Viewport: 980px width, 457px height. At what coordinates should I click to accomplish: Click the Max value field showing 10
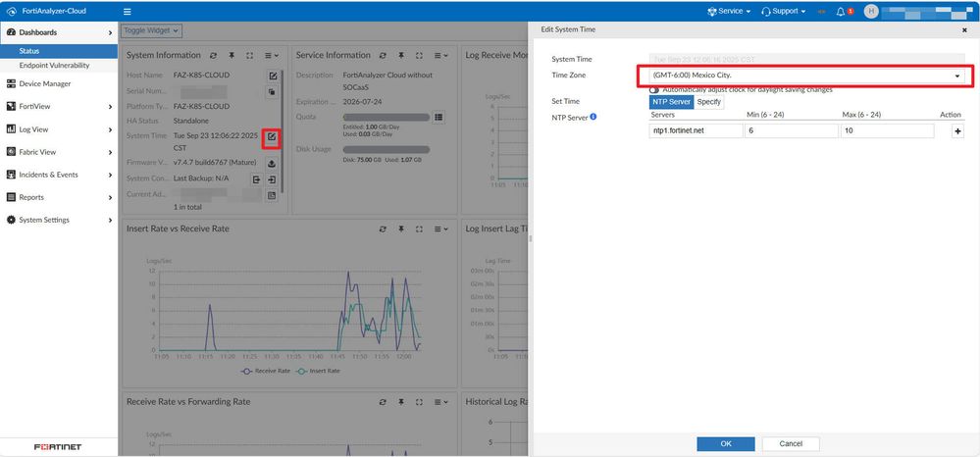[x=887, y=130]
